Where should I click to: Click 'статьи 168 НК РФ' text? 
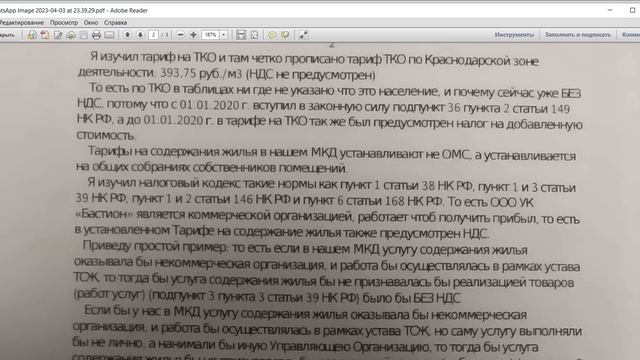click(395, 201)
